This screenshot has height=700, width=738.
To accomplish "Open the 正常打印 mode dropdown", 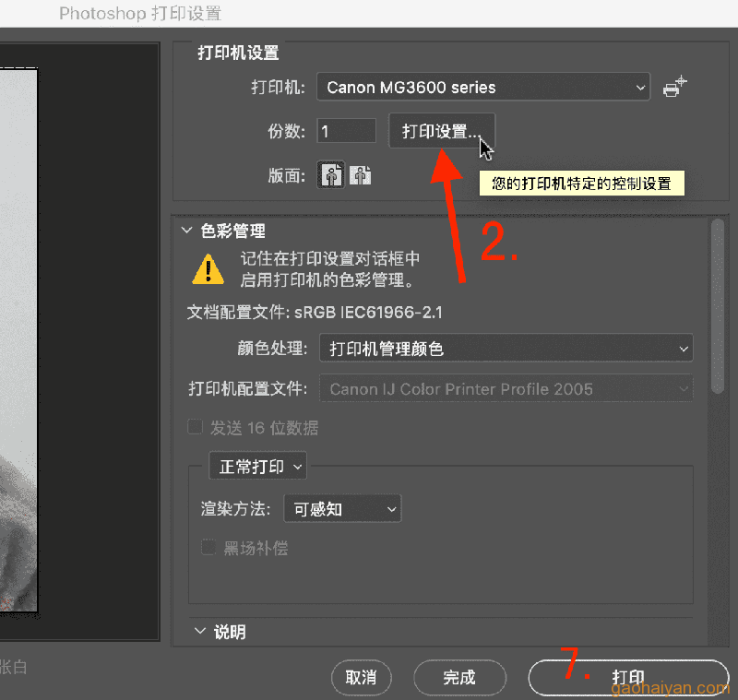I will pyautogui.click(x=258, y=466).
